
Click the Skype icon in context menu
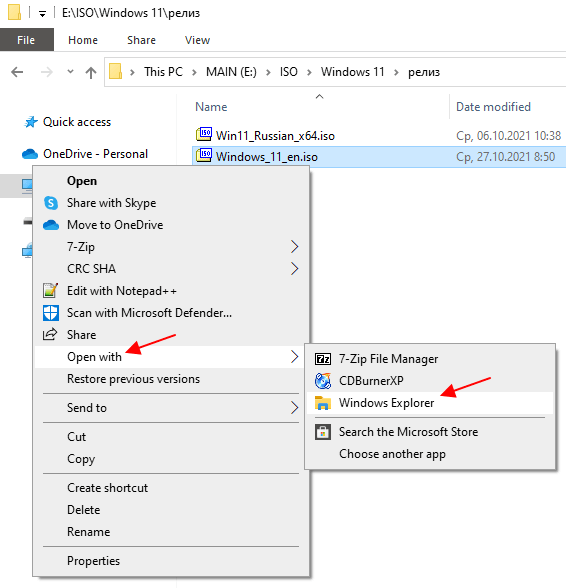(51, 203)
